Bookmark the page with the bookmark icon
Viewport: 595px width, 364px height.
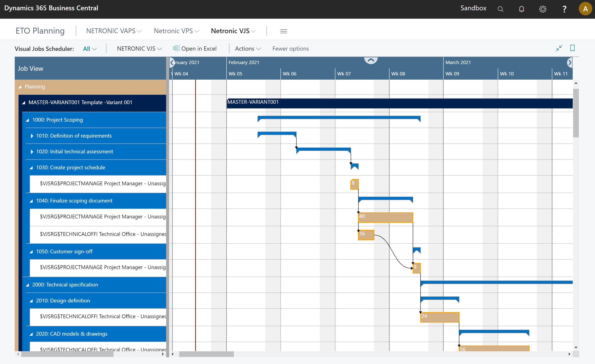(572, 48)
